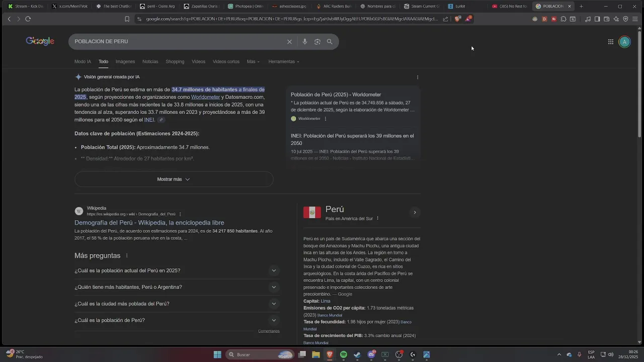Open the Herramientas dropdown
Viewport: 644px width, 362px height.
click(x=284, y=62)
